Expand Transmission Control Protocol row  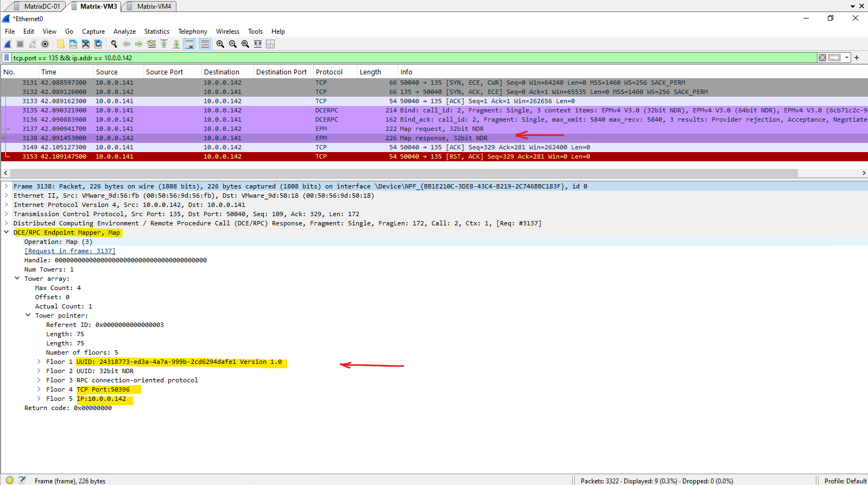pyautogui.click(x=7, y=214)
